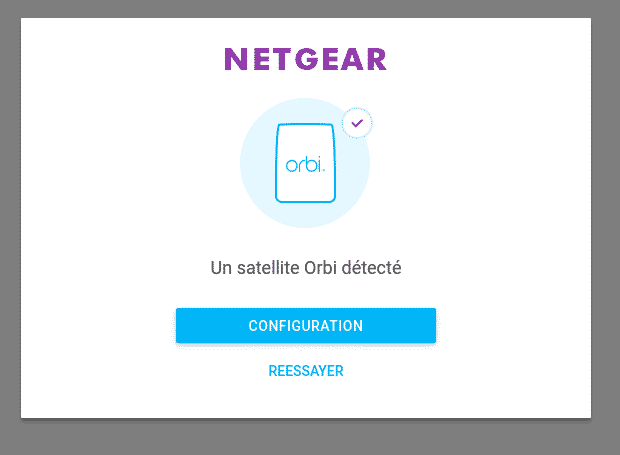This screenshot has height=455, width=620.
Task: Select the Orbi satellite device icon
Action: 305,162
